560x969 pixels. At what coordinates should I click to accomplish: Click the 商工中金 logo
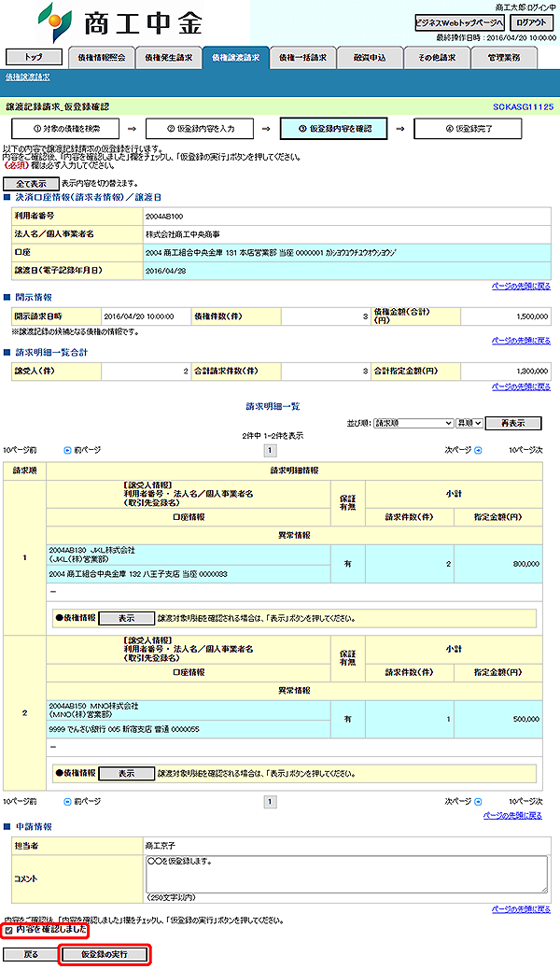pos(119,22)
